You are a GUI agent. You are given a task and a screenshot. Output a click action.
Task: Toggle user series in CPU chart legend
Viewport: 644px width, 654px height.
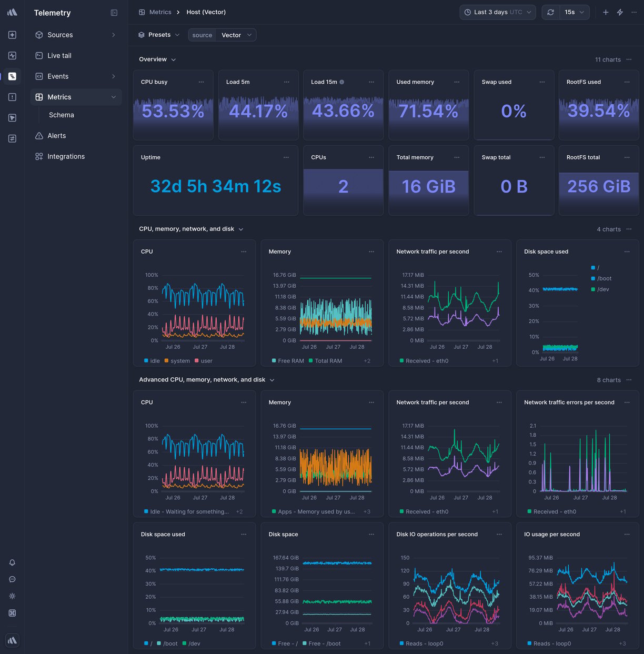[204, 361]
